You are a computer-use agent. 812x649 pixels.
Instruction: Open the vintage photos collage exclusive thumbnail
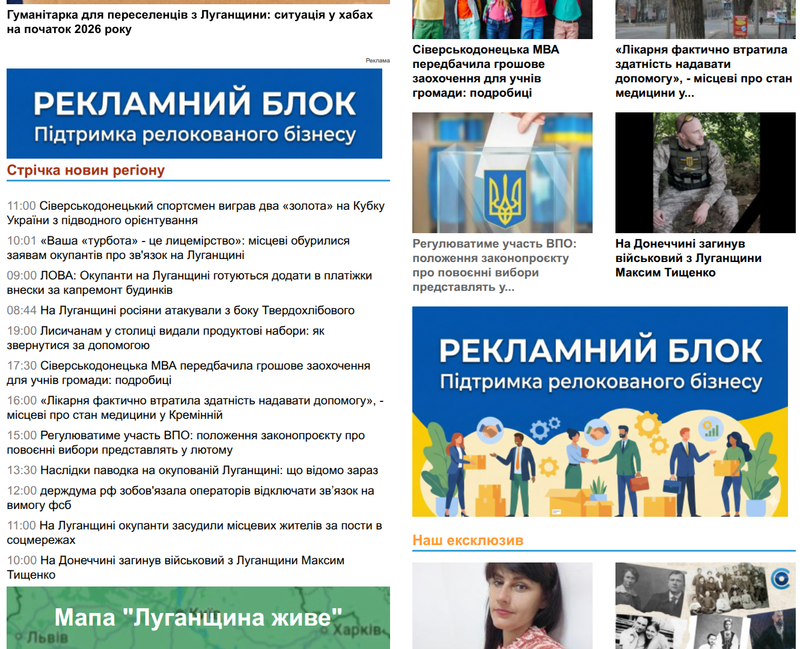[705, 605]
